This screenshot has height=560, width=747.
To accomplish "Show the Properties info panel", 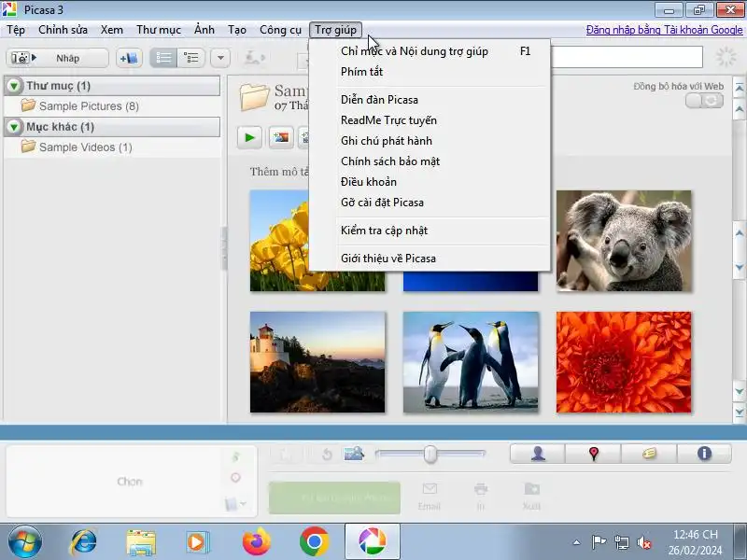I will pyautogui.click(x=704, y=454).
